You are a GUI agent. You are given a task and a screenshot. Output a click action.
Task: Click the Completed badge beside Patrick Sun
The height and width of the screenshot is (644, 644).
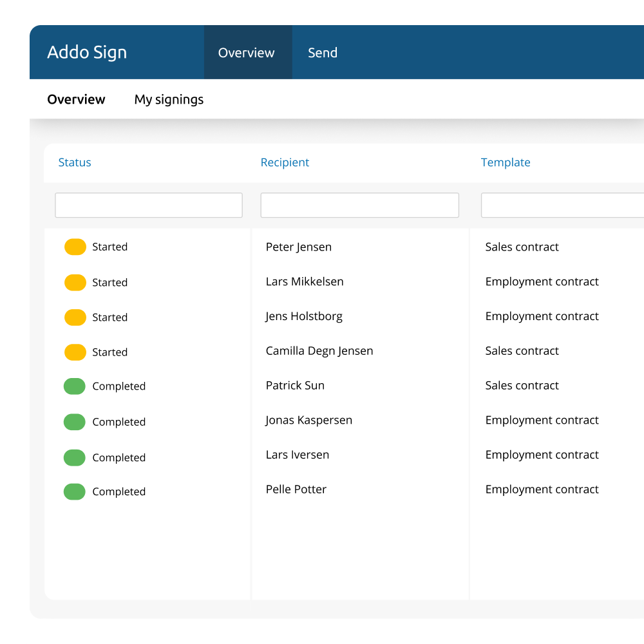74,386
